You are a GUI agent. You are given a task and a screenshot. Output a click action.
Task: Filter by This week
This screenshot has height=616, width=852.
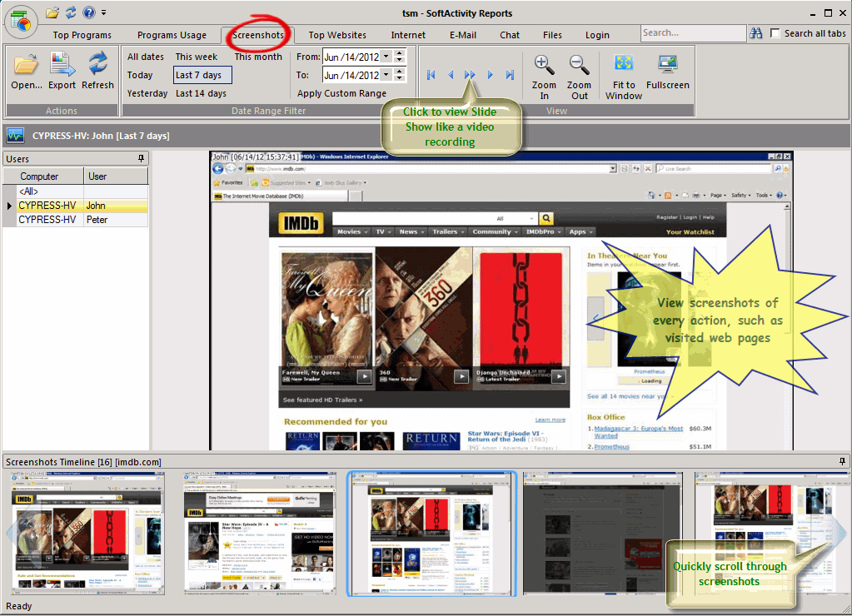pyautogui.click(x=197, y=57)
